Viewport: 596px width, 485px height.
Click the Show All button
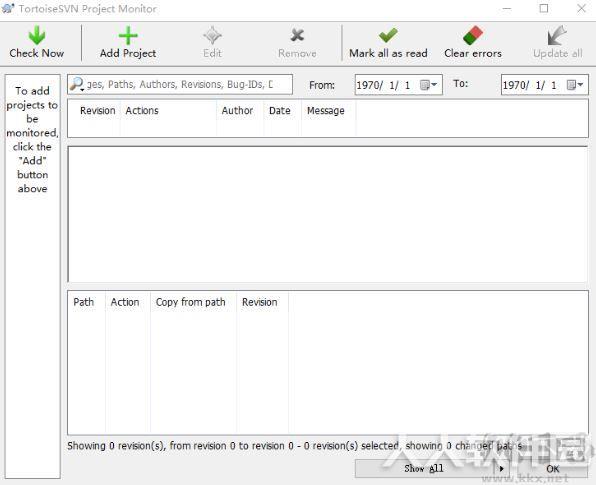point(424,469)
